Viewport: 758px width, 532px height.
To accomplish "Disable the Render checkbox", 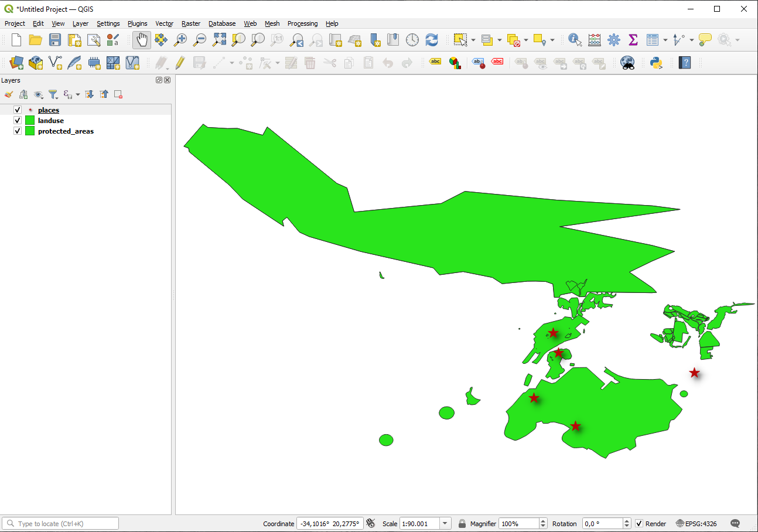I will click(639, 524).
